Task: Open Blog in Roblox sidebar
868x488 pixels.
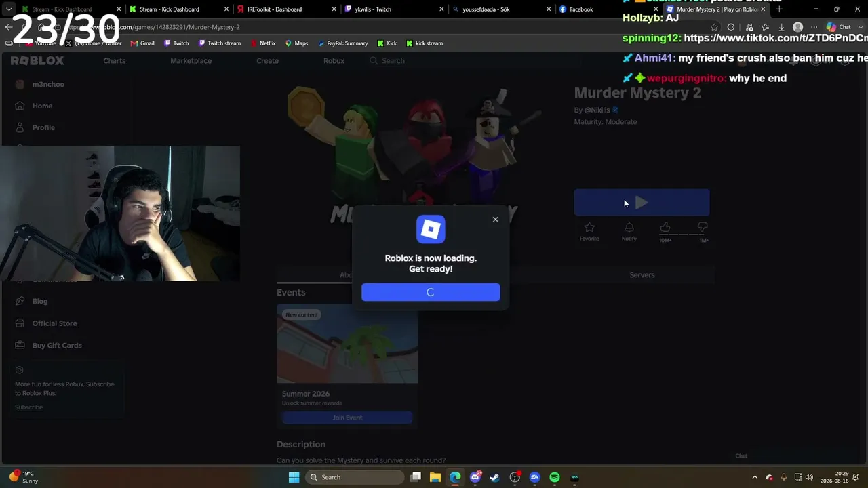Action: [40, 301]
